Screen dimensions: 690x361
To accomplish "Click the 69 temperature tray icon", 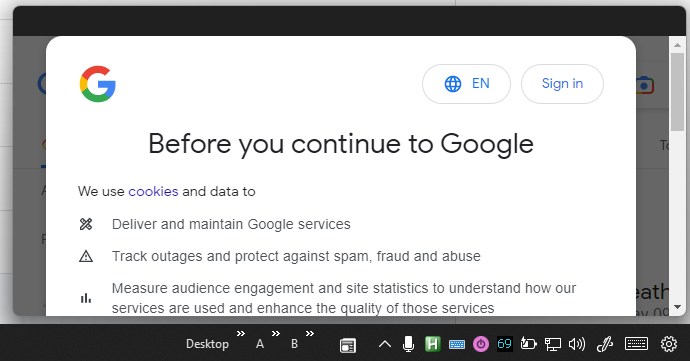I will (x=505, y=343).
